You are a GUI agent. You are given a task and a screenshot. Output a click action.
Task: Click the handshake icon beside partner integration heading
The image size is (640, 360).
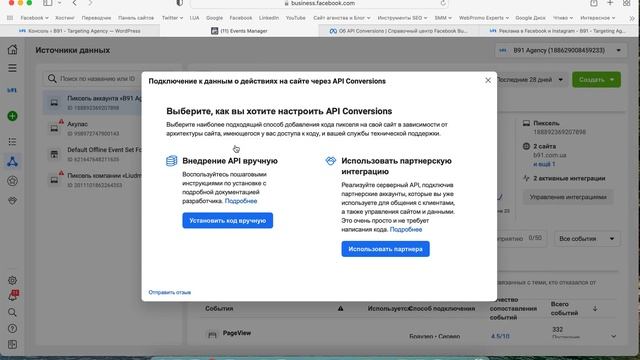tap(331, 161)
